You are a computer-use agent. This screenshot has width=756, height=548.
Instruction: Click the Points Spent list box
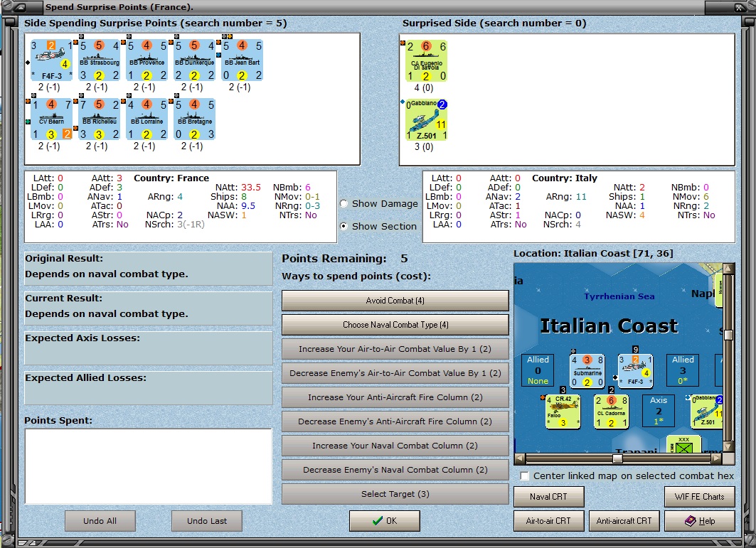point(149,466)
